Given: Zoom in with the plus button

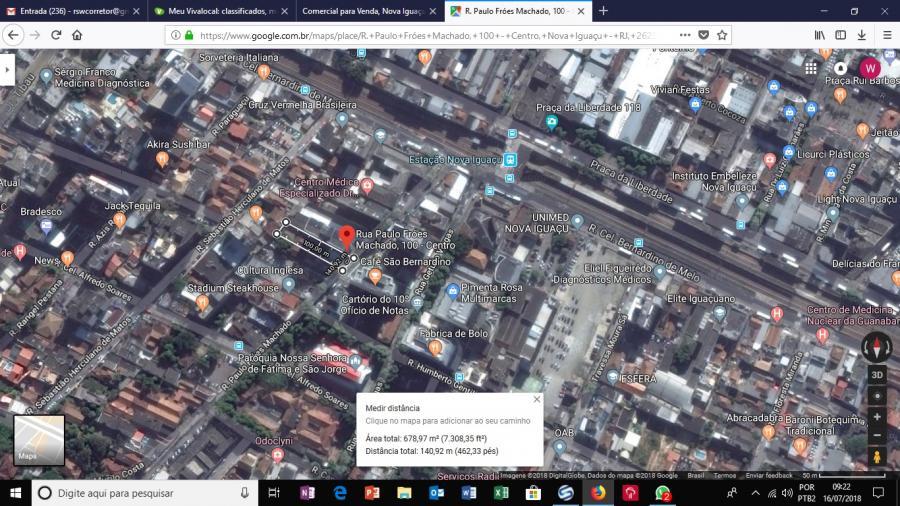Looking at the screenshot, I should pos(877,416).
